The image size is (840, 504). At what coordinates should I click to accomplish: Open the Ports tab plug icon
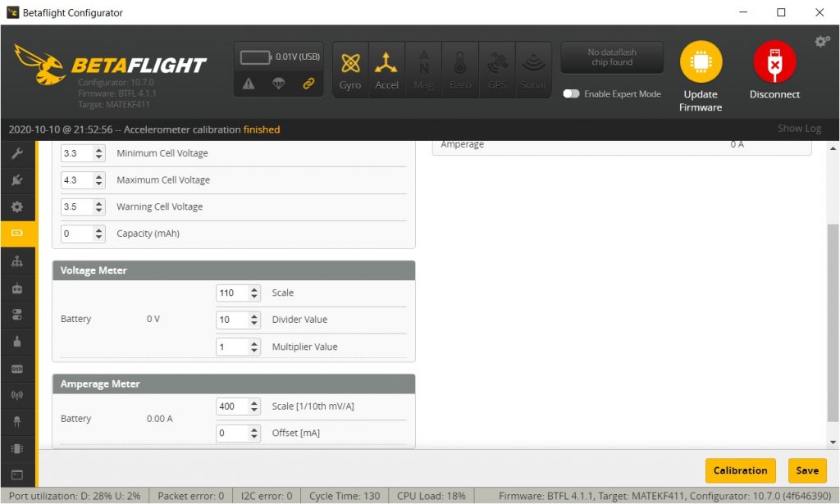17,180
